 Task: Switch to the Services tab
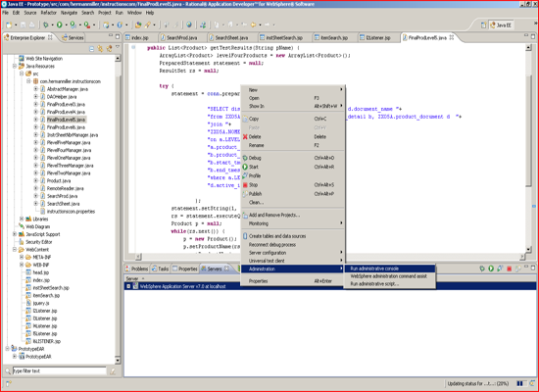[x=73, y=38]
